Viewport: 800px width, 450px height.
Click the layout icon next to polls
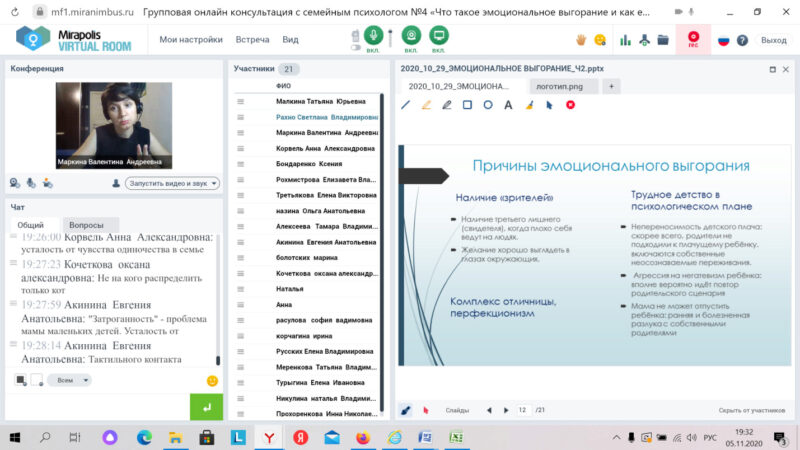[x=644, y=40]
